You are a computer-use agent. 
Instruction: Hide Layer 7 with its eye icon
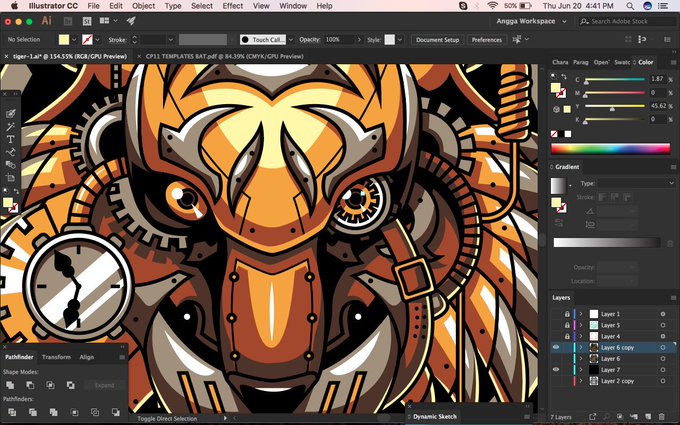(556, 370)
